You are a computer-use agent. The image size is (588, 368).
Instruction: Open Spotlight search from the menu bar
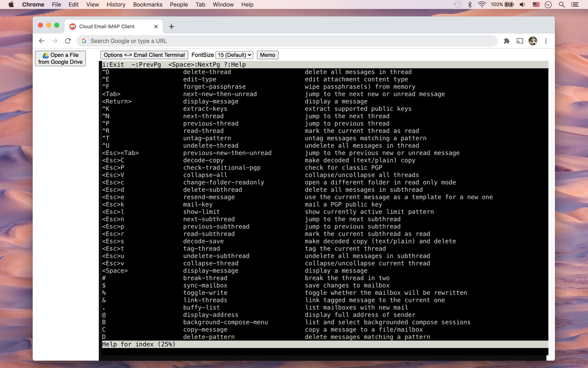point(561,5)
